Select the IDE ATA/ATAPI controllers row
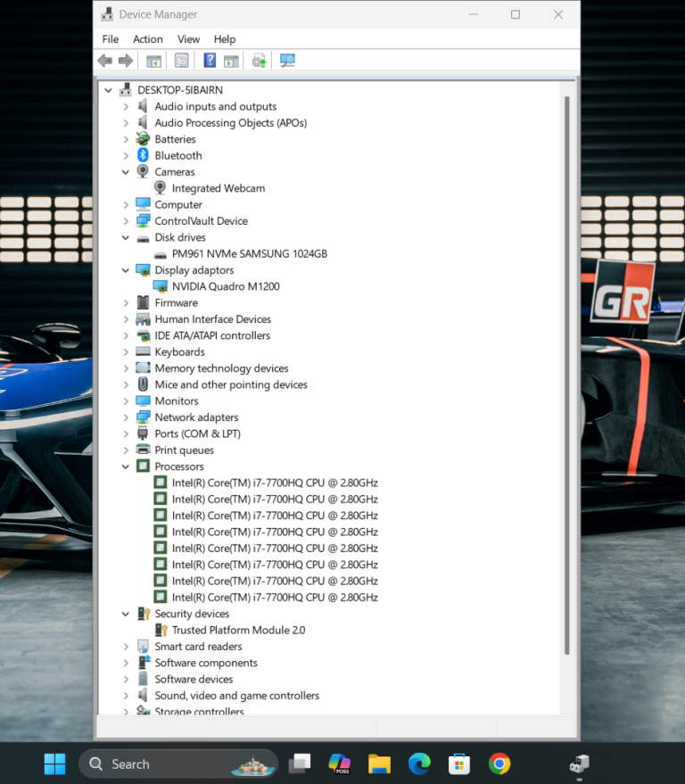Image resolution: width=685 pixels, height=784 pixels. click(212, 335)
